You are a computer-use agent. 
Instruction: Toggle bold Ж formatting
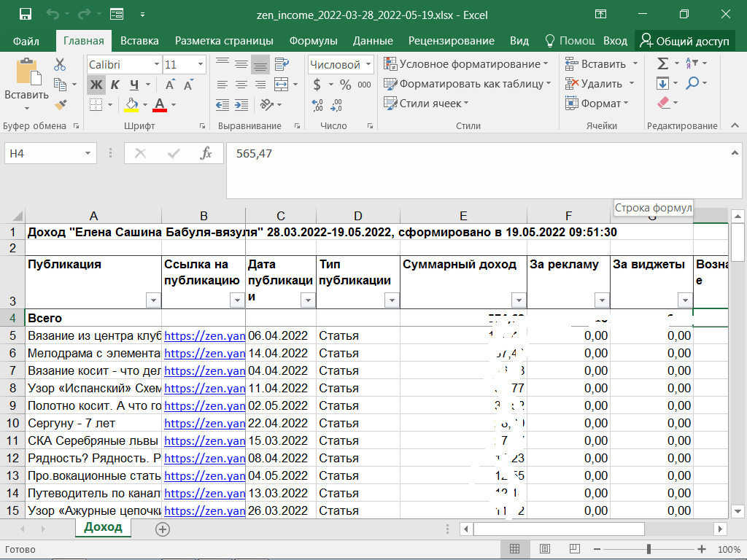click(96, 85)
